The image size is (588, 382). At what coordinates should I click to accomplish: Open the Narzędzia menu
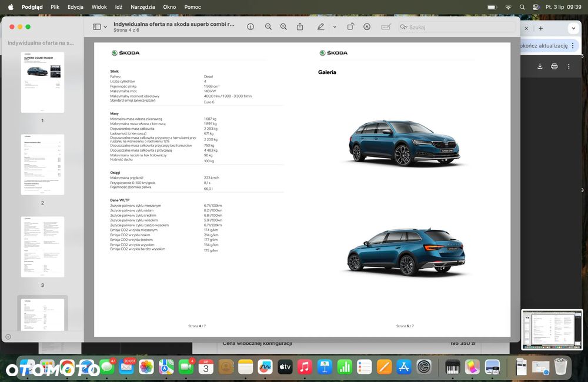[x=142, y=6]
